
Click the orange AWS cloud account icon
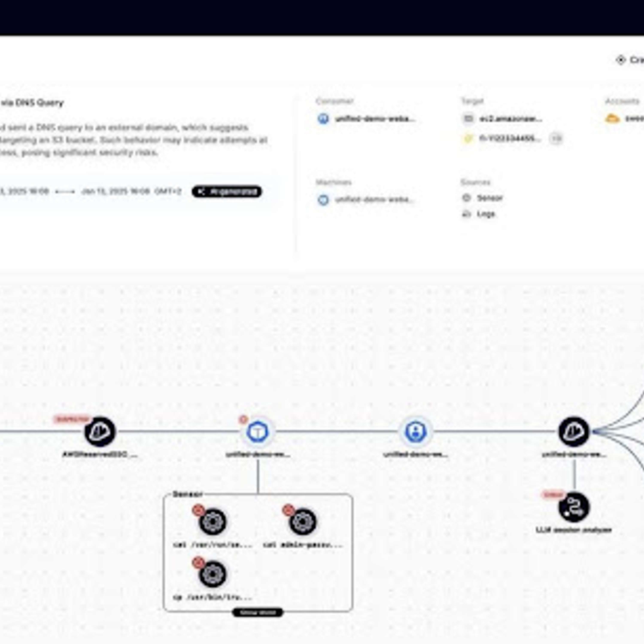(x=612, y=119)
